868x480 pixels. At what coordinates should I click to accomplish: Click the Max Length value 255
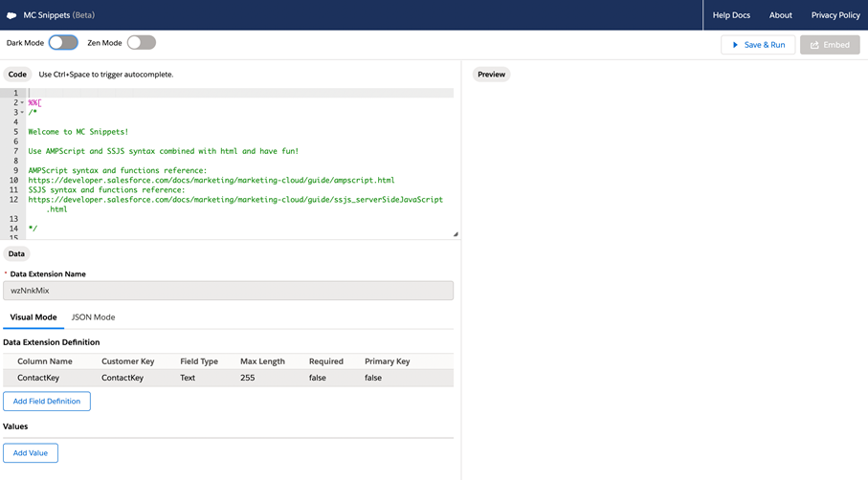click(x=248, y=378)
